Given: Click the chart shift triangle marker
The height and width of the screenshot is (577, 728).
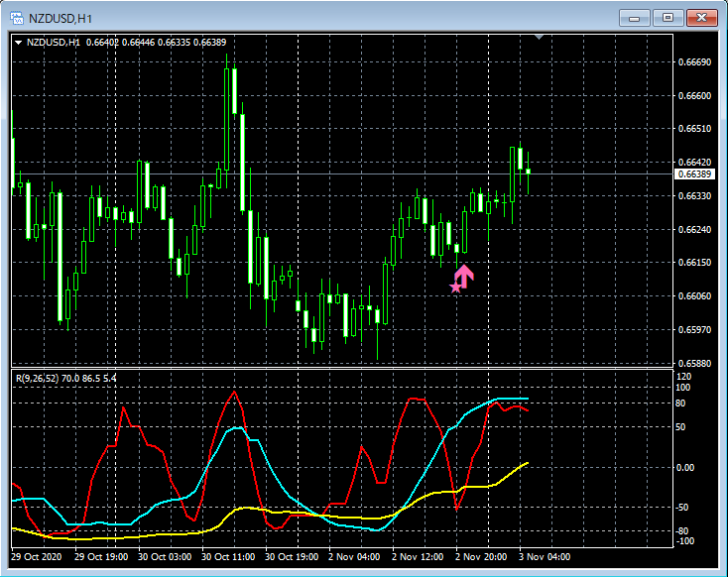Looking at the screenshot, I should point(539,37).
